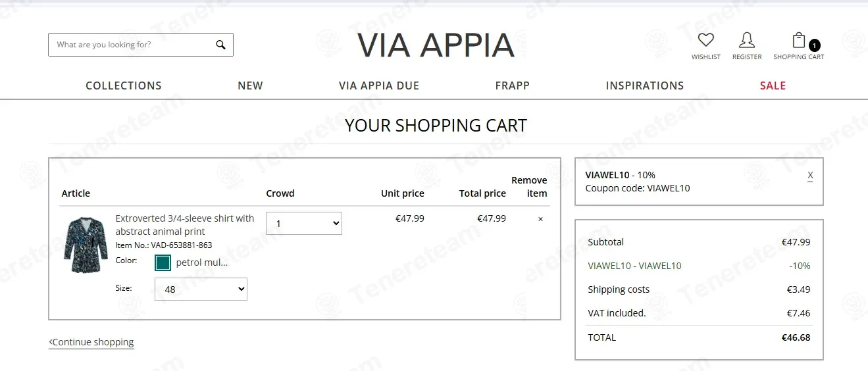Image resolution: width=868 pixels, height=371 pixels.
Task: Select the petrol multi color swatch
Action: coord(163,262)
